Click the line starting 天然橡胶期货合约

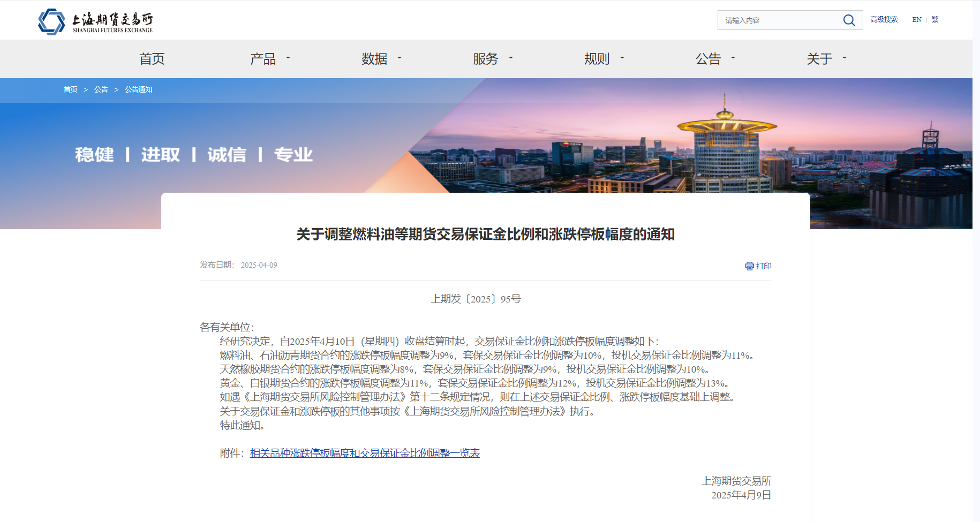pyautogui.click(x=465, y=369)
